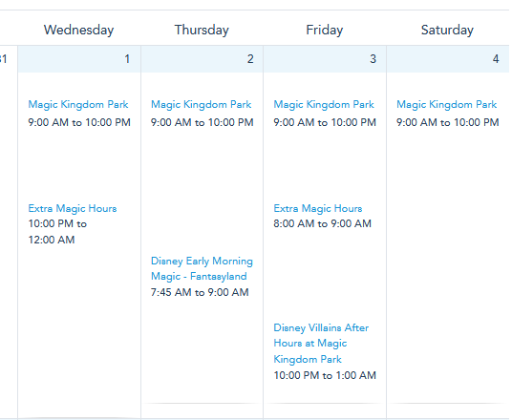This screenshot has width=512, height=420.
Task: Open Friday's Magic Kingdom Park link
Action: tap(324, 104)
